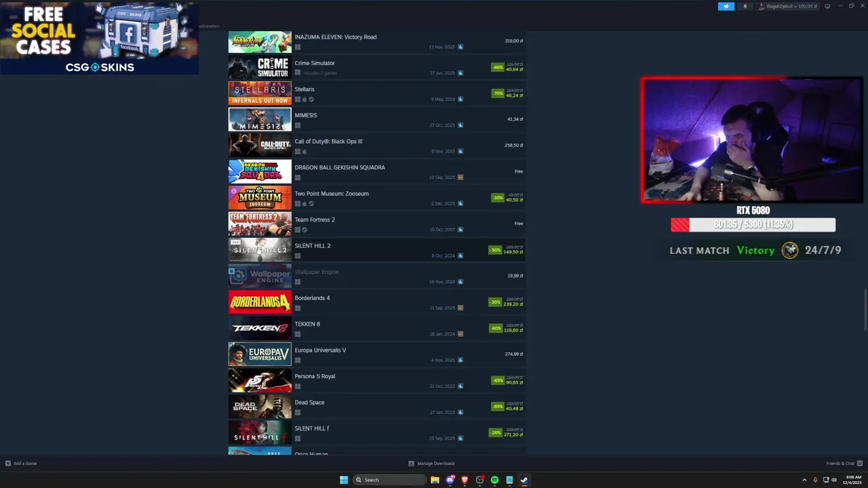Click the Windows platform icon under MIMESIS
The image size is (868, 488).
(297, 125)
